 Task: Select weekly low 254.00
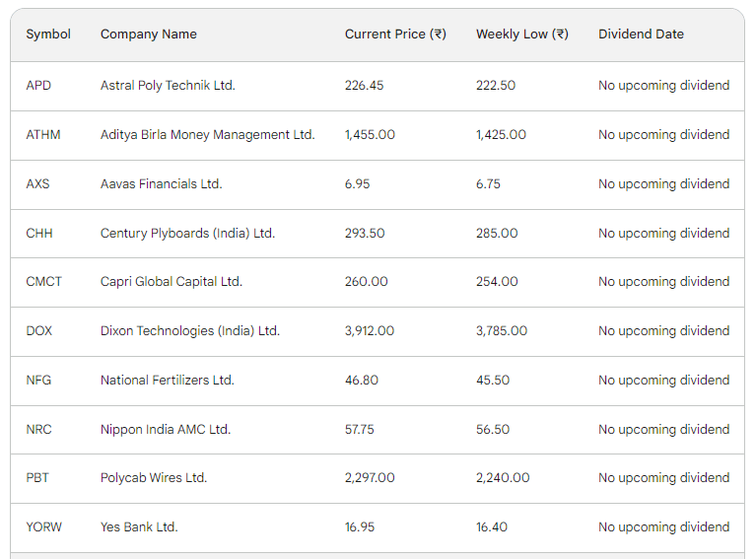(497, 282)
